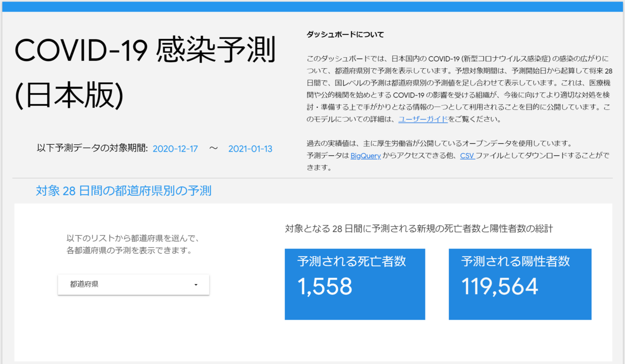
Task: Click the 対象 28 日間の都道府県別の予測 section heading
Action: point(123,191)
